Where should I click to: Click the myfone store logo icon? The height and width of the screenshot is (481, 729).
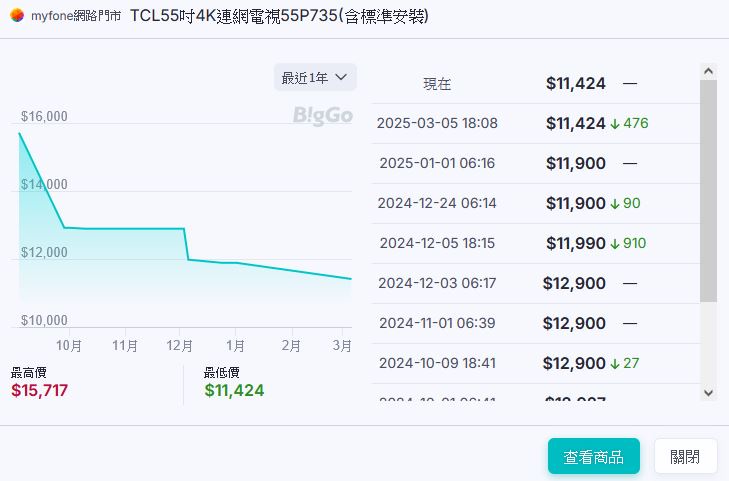pyautogui.click(x=17, y=17)
